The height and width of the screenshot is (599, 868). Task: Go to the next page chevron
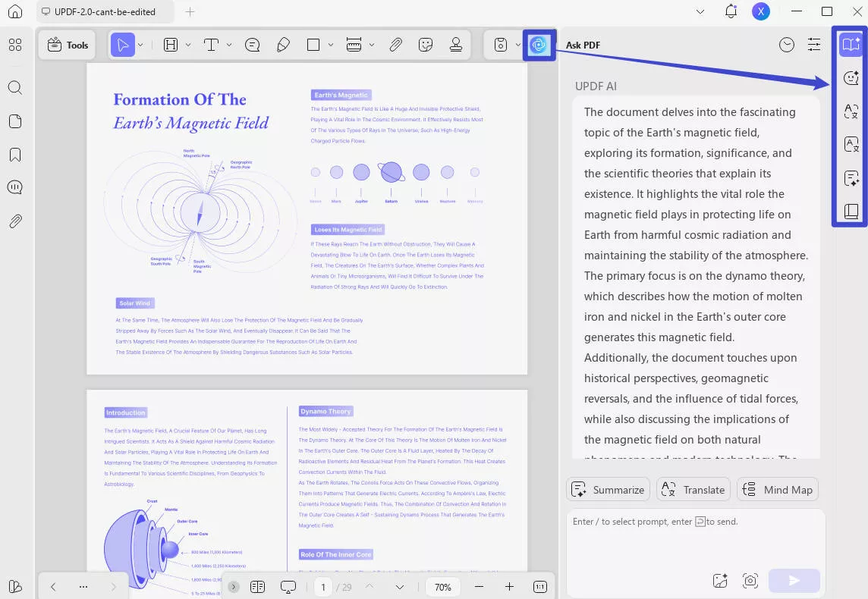399,587
